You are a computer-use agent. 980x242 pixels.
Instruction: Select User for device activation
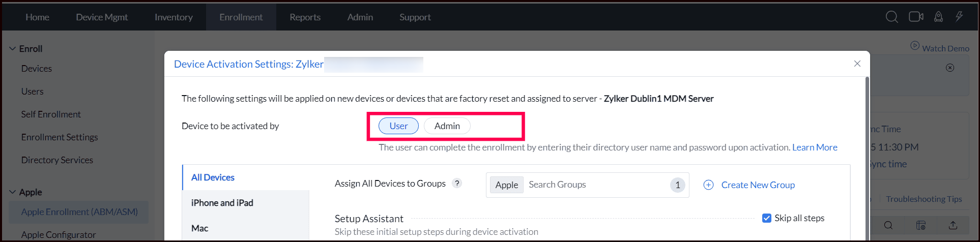click(398, 126)
